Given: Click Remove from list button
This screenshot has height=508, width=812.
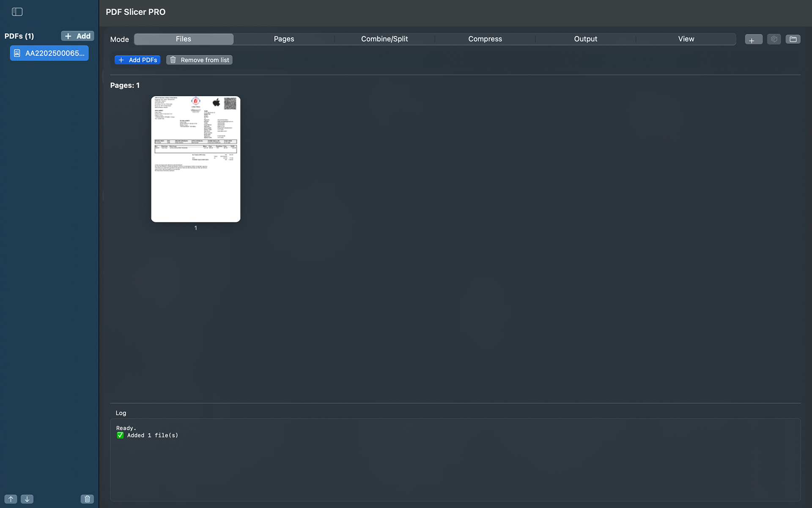Looking at the screenshot, I should tap(199, 60).
